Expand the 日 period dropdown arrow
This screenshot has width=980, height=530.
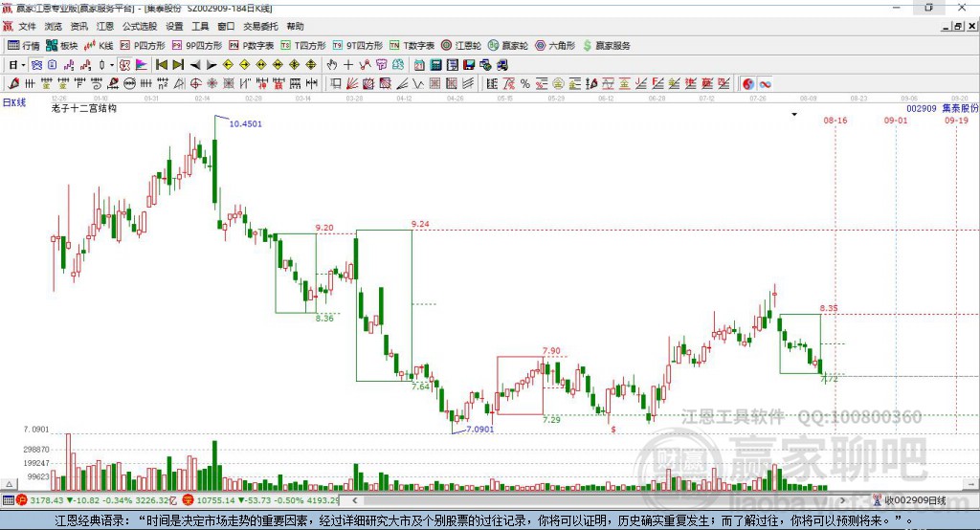tap(23, 65)
